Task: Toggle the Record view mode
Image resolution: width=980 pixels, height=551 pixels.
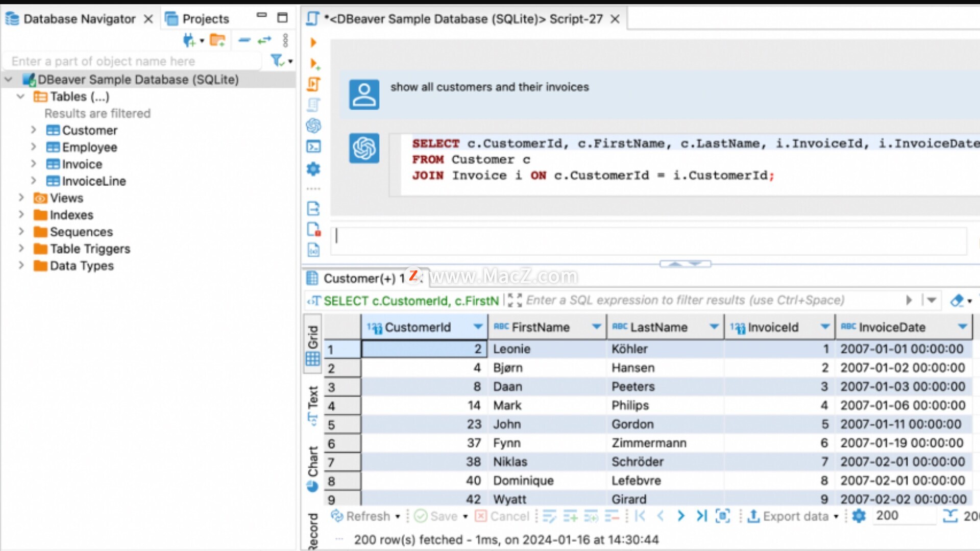Action: pyautogui.click(x=313, y=531)
